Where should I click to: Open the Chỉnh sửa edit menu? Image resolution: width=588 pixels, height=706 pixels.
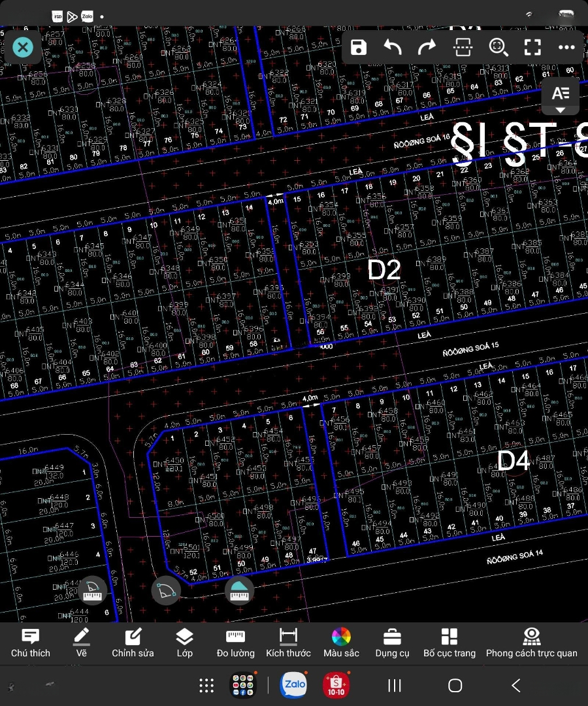(x=133, y=643)
